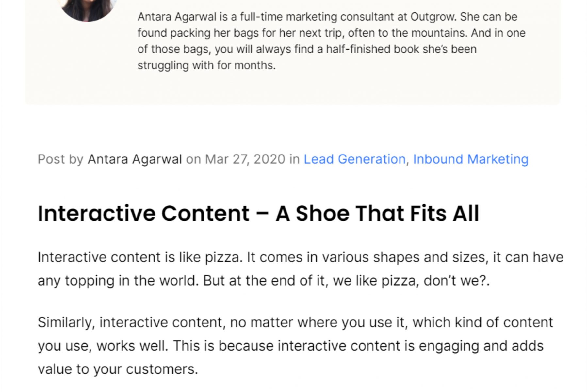Open the Lead Generation category link
The image size is (588, 392).
[x=354, y=159]
